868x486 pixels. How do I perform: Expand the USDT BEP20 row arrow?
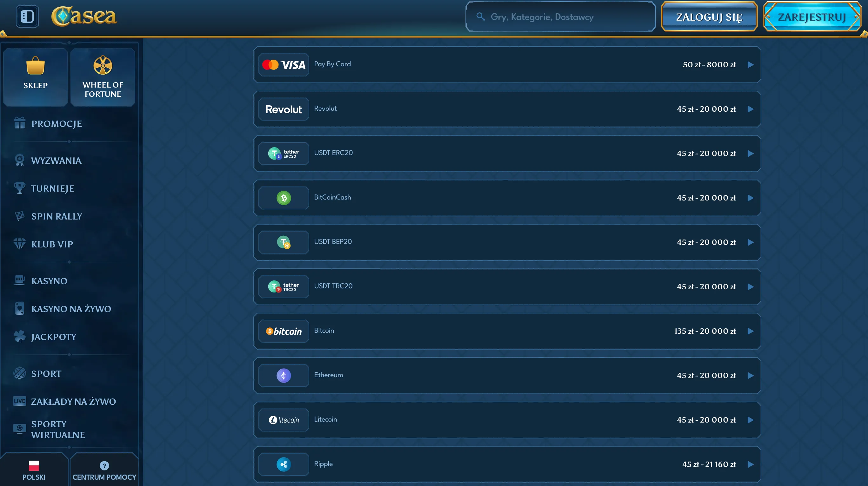click(x=751, y=242)
